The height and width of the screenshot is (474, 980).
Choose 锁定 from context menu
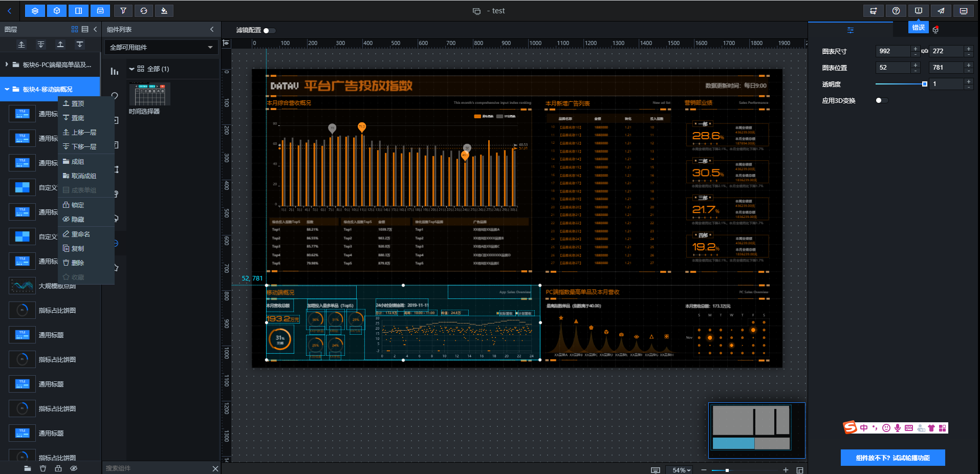(86, 205)
